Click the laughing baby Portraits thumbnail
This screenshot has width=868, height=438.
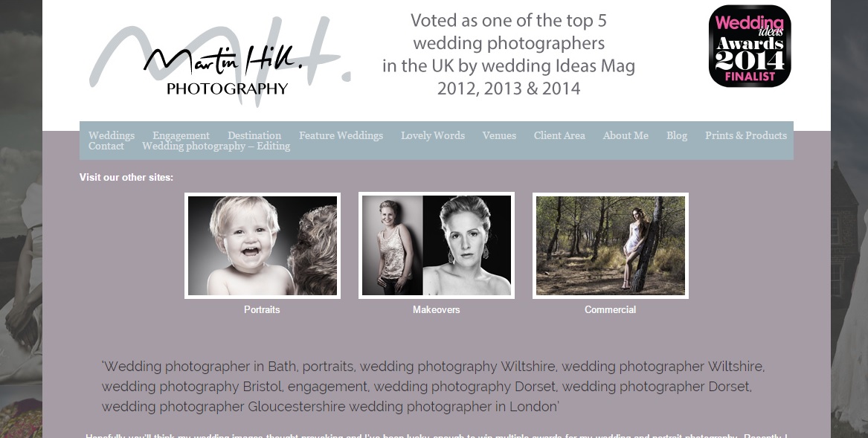pyautogui.click(x=263, y=245)
